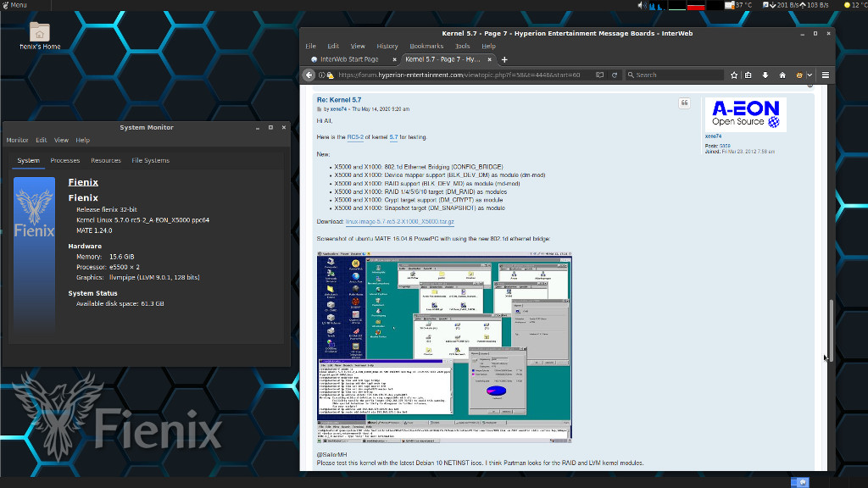
Task: Click the weather 12 °C applet
Action: tap(856, 5)
